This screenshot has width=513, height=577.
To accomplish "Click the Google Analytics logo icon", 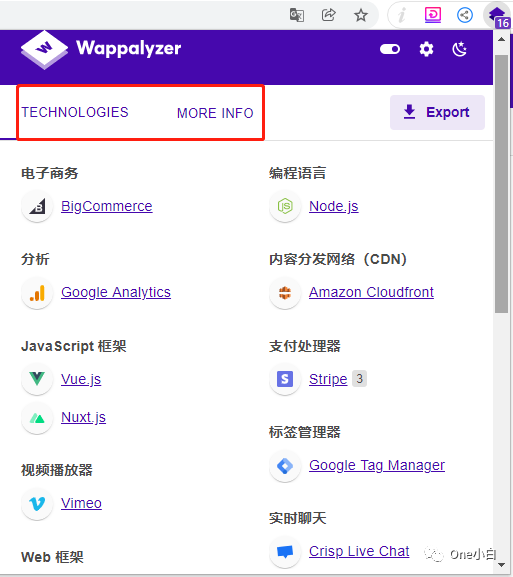I will tap(37, 293).
